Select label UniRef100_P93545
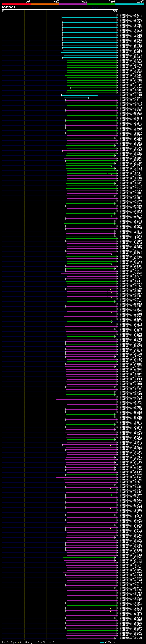The height and width of the screenshot is (644, 146). coord(131,188)
